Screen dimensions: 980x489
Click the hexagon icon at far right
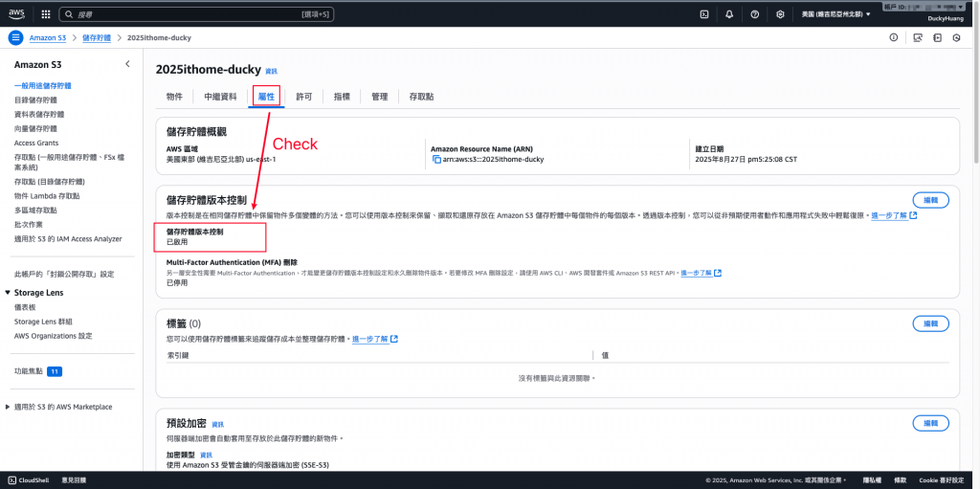click(x=956, y=37)
